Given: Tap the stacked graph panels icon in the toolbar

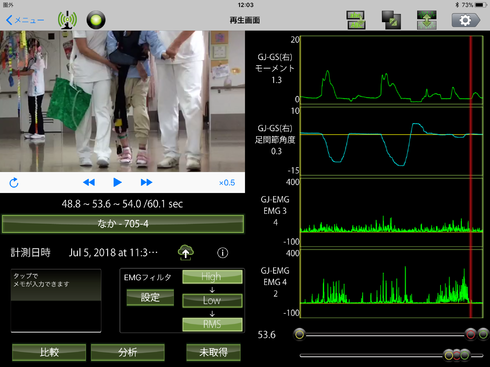Looking at the screenshot, I should [x=356, y=20].
